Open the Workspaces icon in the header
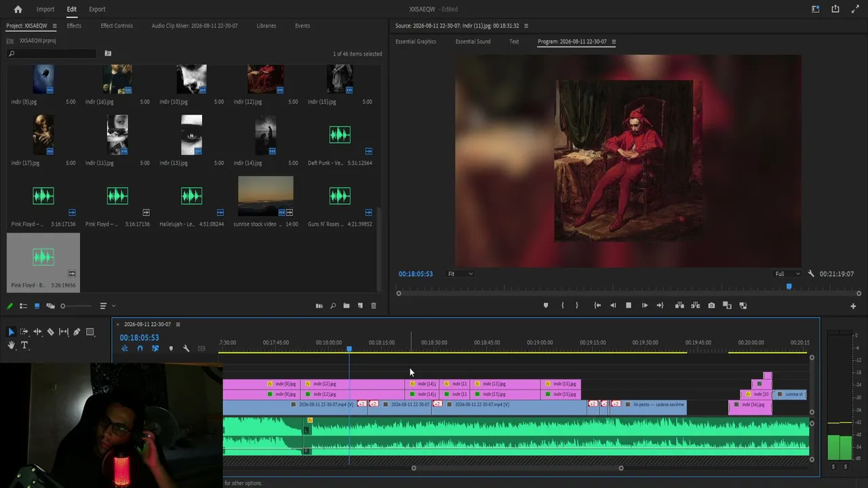 point(816,9)
